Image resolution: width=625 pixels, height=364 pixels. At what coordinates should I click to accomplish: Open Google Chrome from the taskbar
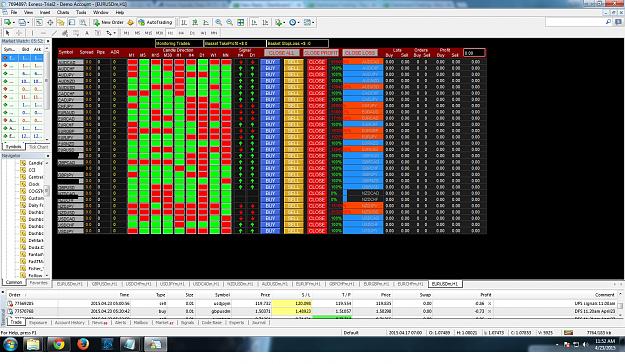pos(58,344)
